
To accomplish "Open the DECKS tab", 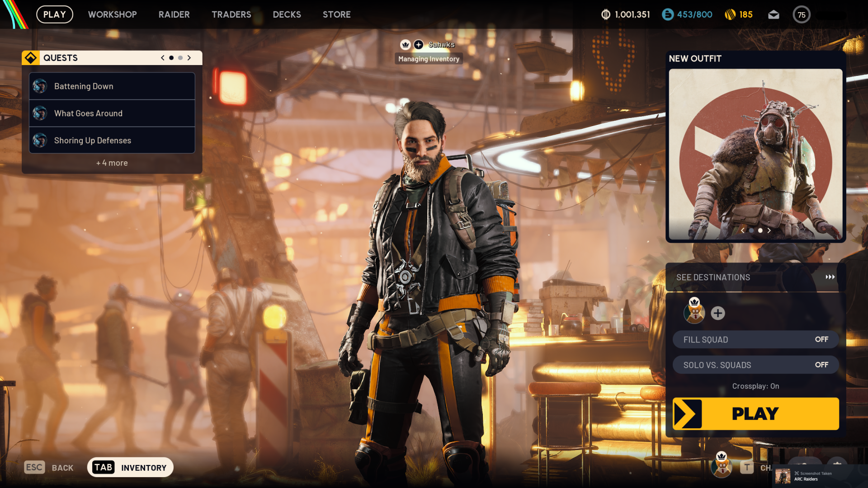I will [287, 14].
